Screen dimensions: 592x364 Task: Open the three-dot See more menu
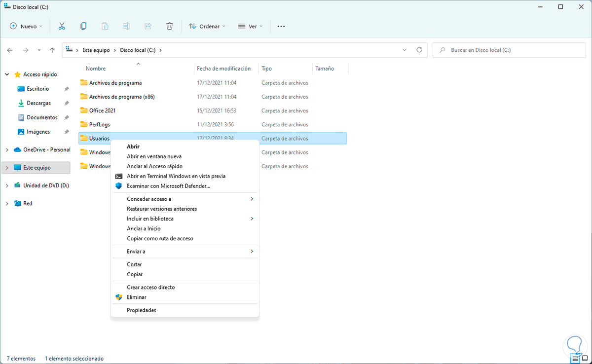point(281,26)
